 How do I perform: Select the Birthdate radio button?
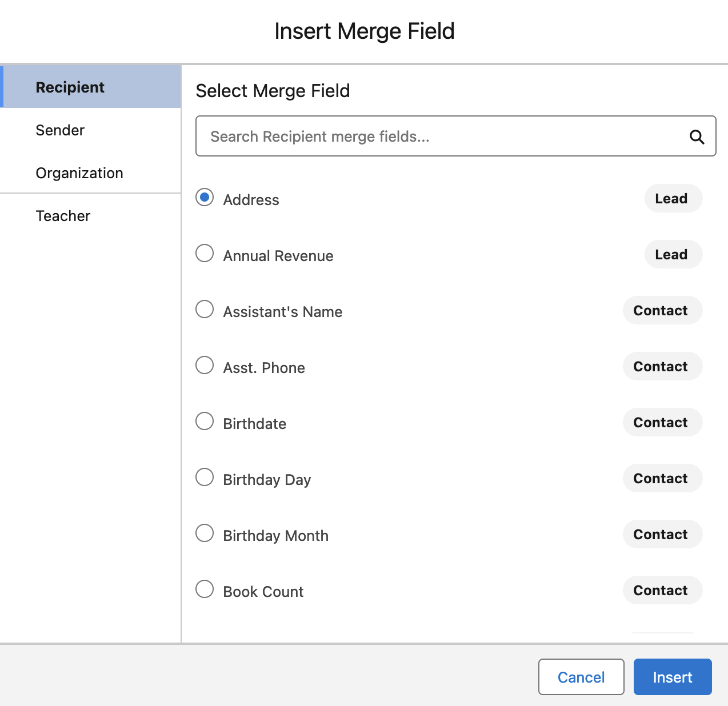click(205, 421)
